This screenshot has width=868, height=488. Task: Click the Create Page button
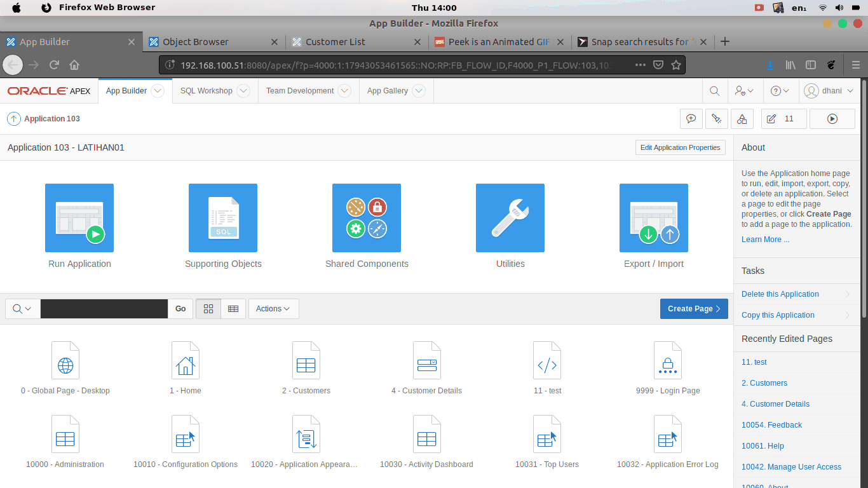[693, 309]
